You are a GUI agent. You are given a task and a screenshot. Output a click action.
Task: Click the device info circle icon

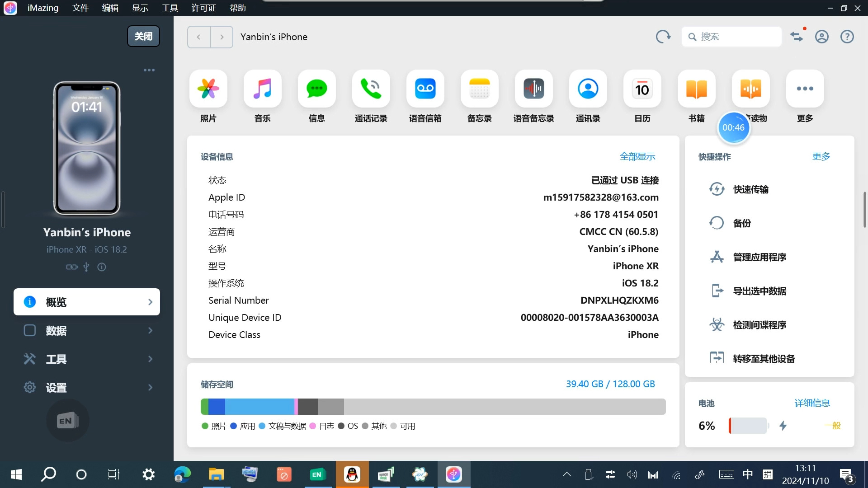(102, 267)
